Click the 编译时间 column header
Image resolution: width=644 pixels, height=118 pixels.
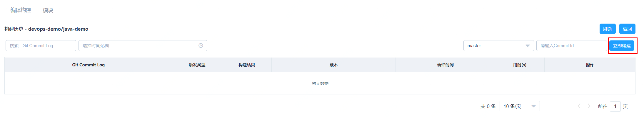tap(445, 65)
